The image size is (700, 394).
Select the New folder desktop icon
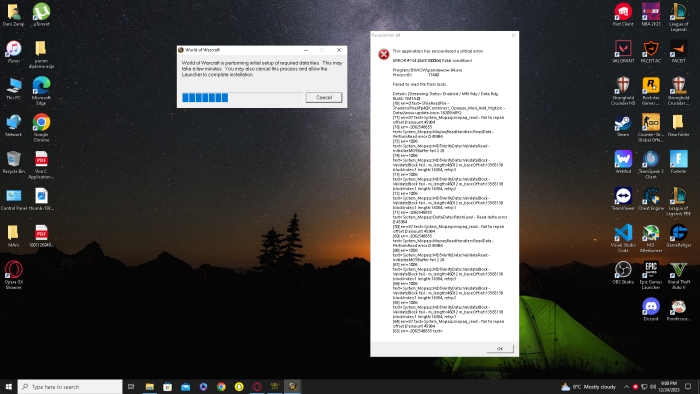(x=678, y=125)
